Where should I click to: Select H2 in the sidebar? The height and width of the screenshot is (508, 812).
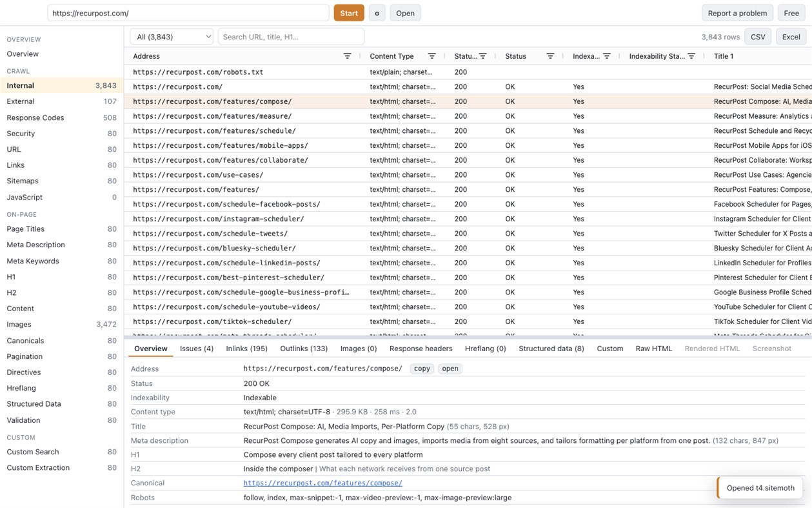click(62, 292)
